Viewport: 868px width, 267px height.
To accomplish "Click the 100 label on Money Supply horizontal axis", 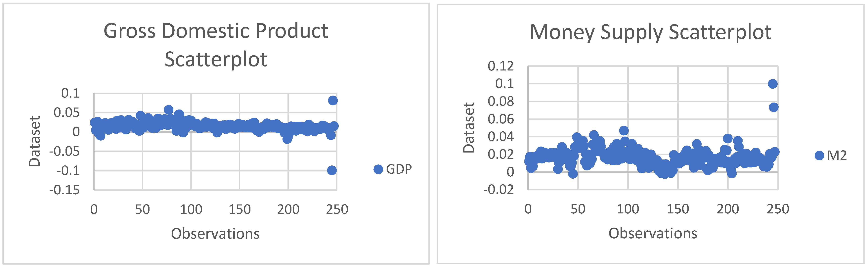I will click(628, 209).
